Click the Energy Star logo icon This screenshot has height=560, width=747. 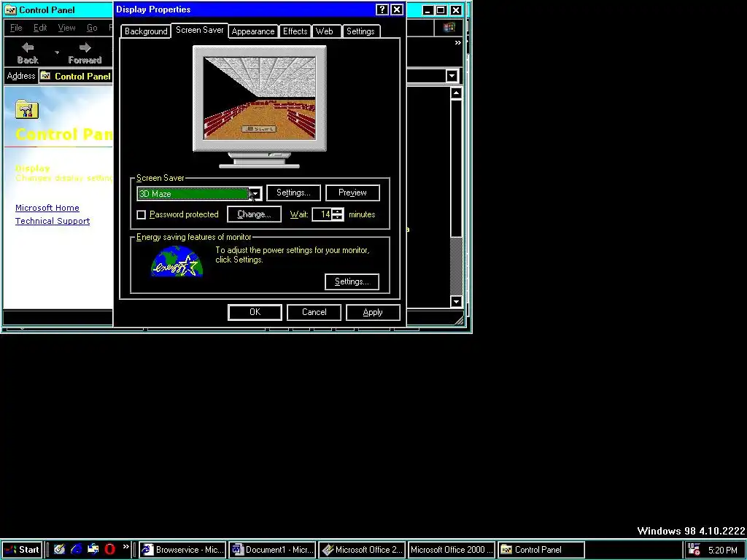tap(177, 262)
